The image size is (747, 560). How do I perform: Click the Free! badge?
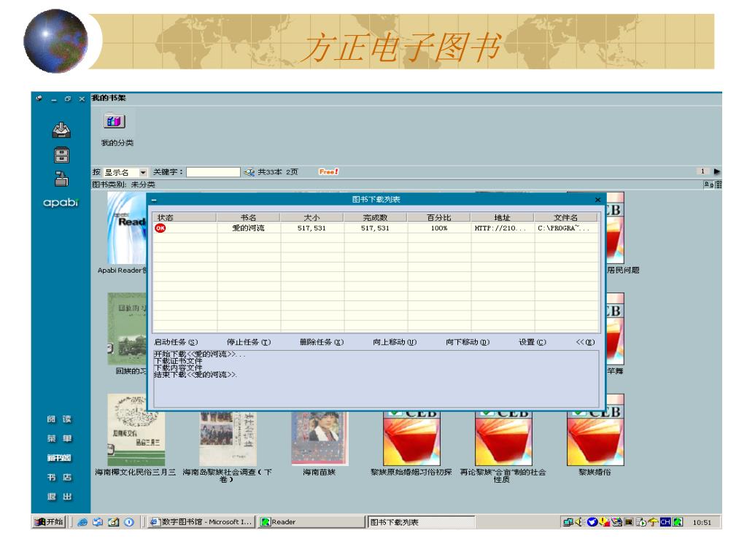click(x=328, y=171)
